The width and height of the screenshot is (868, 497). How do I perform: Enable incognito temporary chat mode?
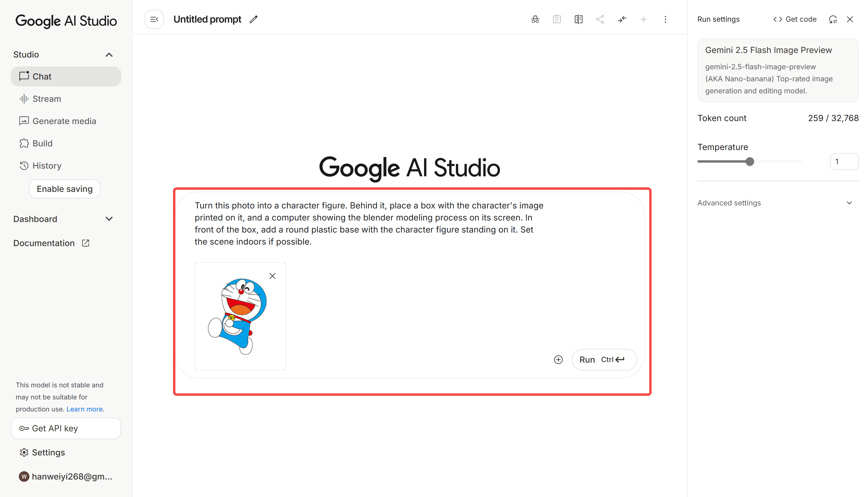coord(535,19)
